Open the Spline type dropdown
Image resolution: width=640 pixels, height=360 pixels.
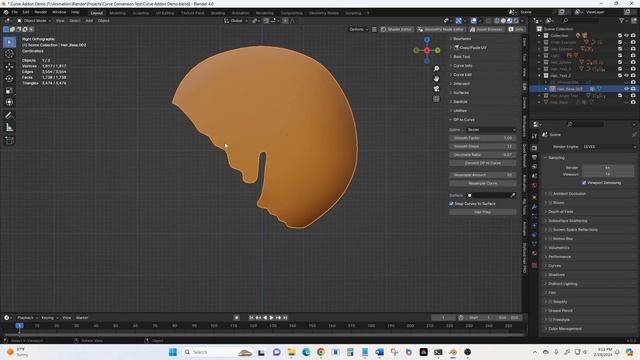(491, 130)
